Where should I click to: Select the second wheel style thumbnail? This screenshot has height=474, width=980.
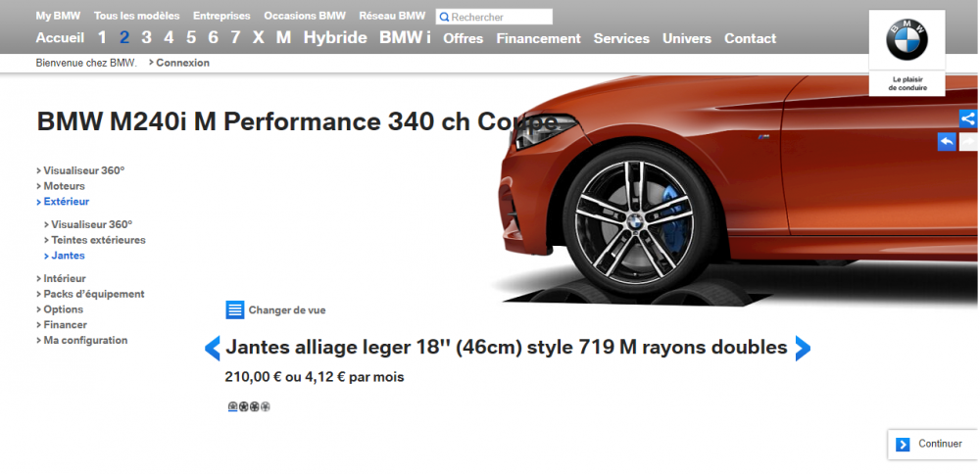[x=243, y=407]
